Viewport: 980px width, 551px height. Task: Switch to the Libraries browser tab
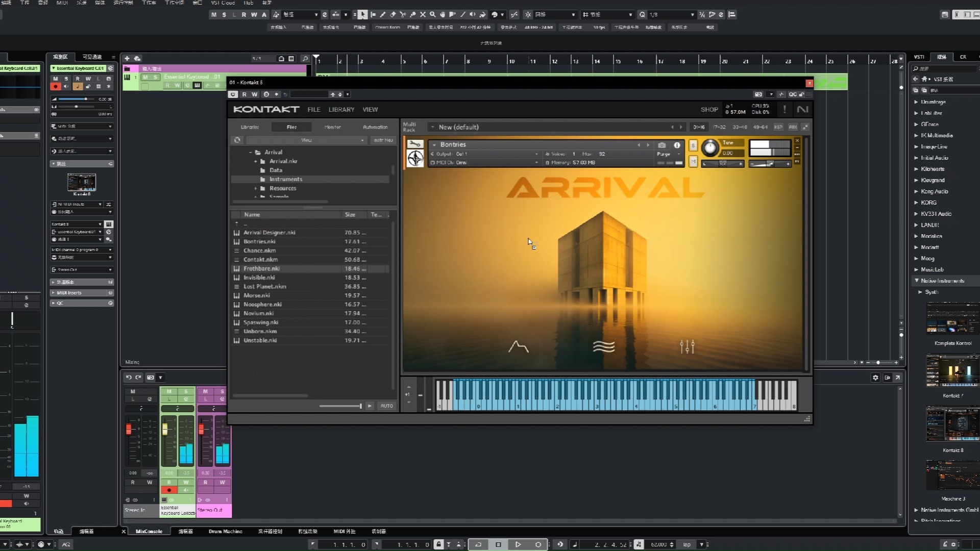tap(250, 127)
